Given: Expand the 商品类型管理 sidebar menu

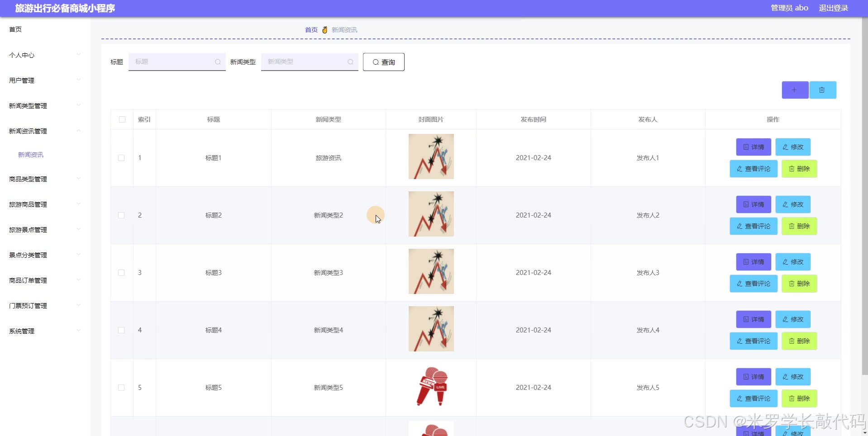Looking at the screenshot, I should click(x=45, y=179).
